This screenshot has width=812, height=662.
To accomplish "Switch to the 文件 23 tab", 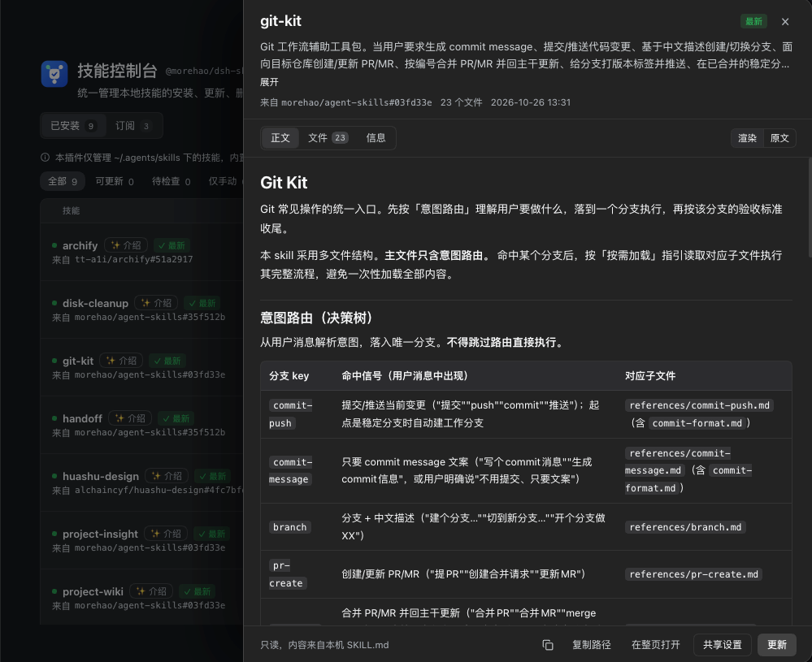I will coord(328,137).
